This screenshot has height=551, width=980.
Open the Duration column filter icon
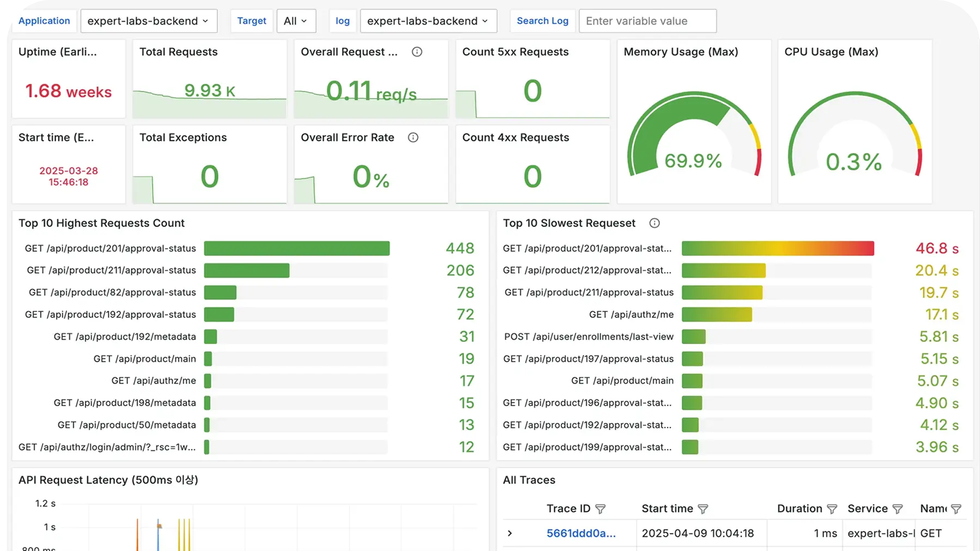click(832, 509)
